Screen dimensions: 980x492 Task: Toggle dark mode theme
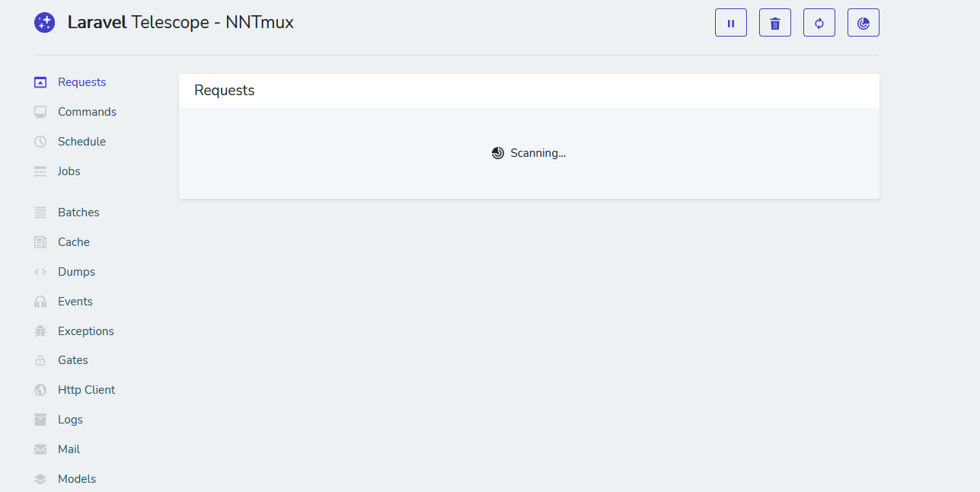(863, 22)
